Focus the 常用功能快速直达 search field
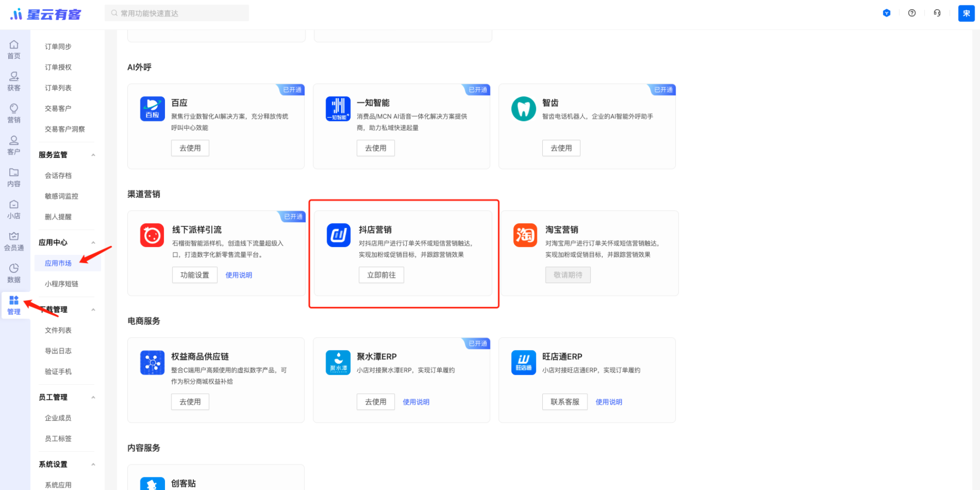 [x=177, y=13]
